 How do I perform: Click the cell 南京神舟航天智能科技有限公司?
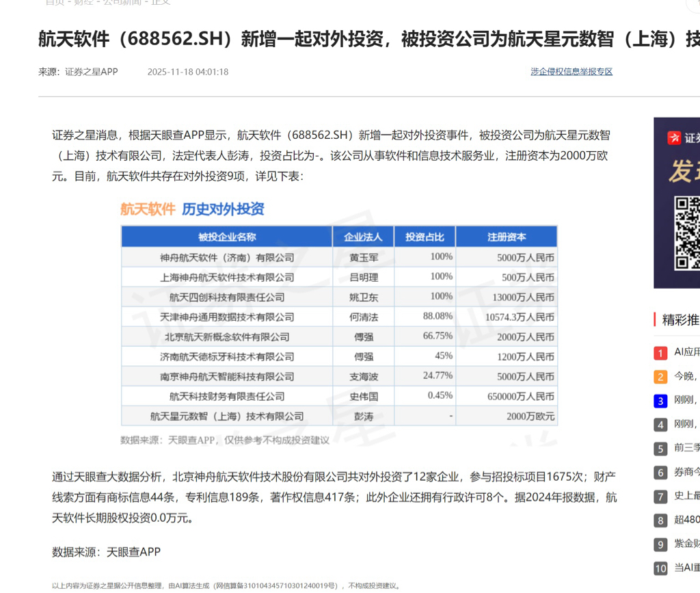click(x=227, y=377)
